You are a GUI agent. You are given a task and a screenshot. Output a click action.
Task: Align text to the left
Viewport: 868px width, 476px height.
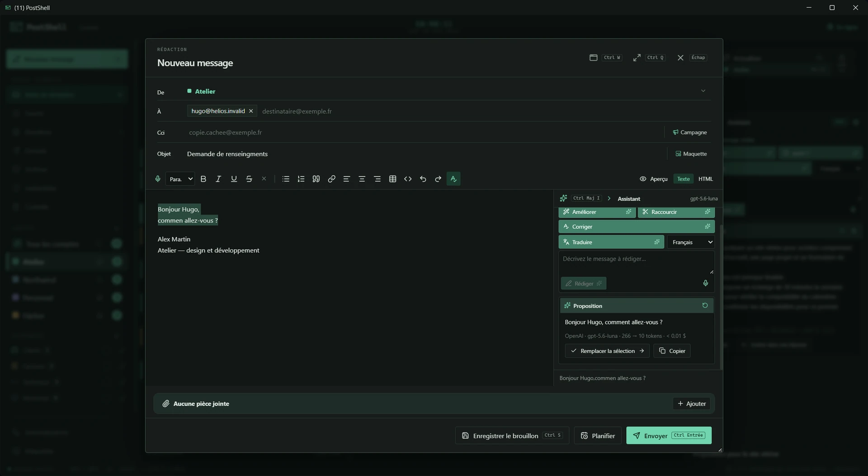pyautogui.click(x=347, y=179)
